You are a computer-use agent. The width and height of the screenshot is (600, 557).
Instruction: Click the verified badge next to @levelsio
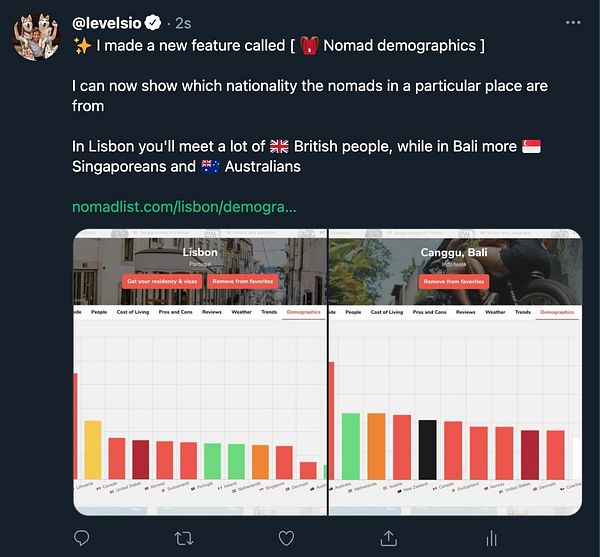point(153,21)
